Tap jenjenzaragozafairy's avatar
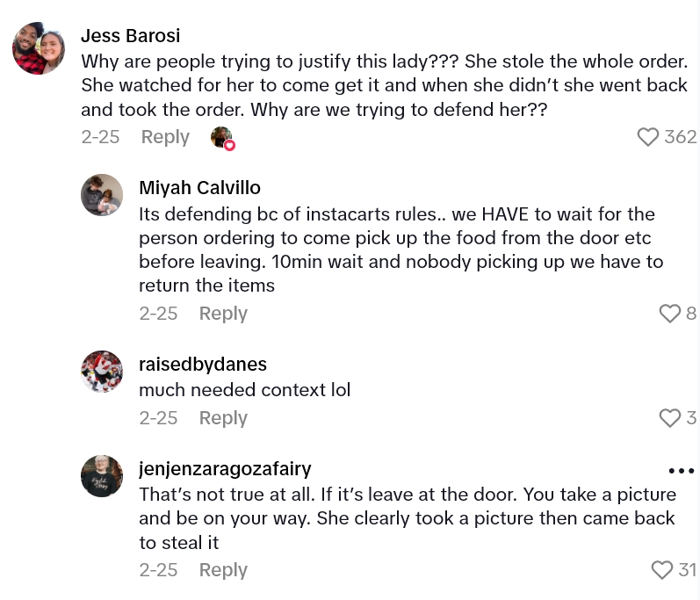The image size is (700, 600). point(102,476)
